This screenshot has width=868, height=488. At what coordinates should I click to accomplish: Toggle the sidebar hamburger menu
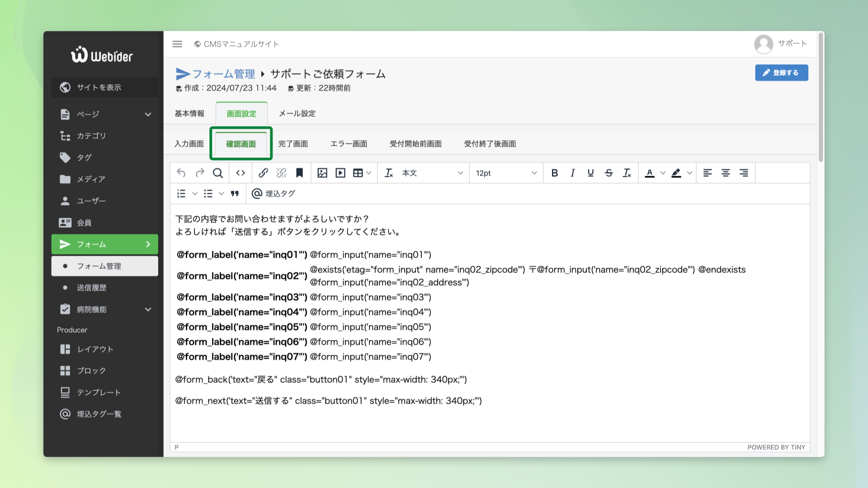pos(177,44)
